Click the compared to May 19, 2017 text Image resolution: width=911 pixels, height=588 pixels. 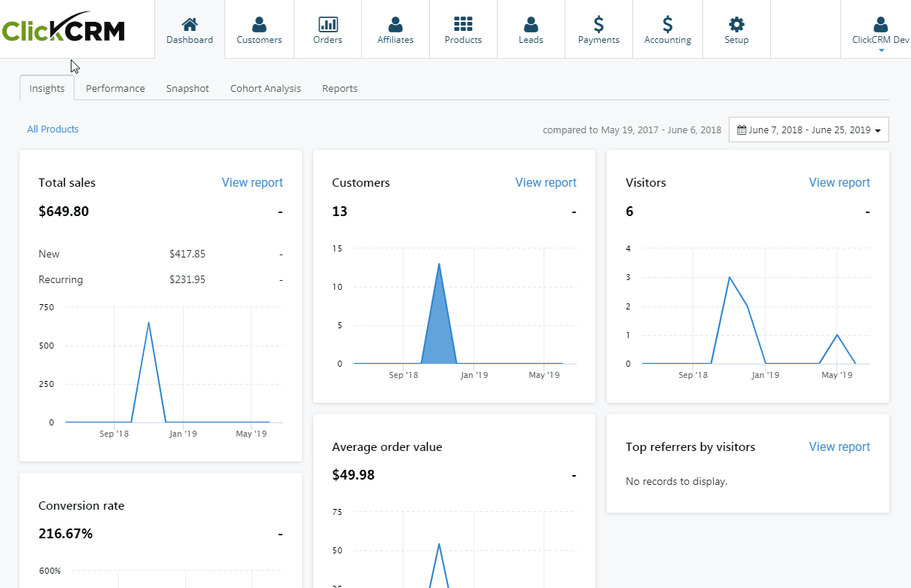tap(632, 129)
